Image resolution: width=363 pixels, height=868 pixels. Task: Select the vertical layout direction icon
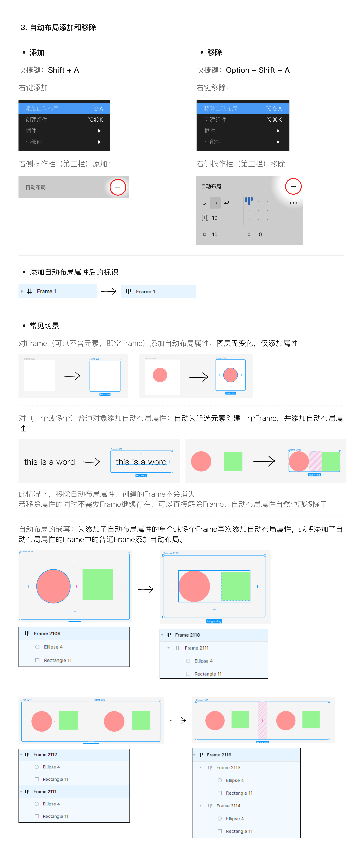(204, 203)
